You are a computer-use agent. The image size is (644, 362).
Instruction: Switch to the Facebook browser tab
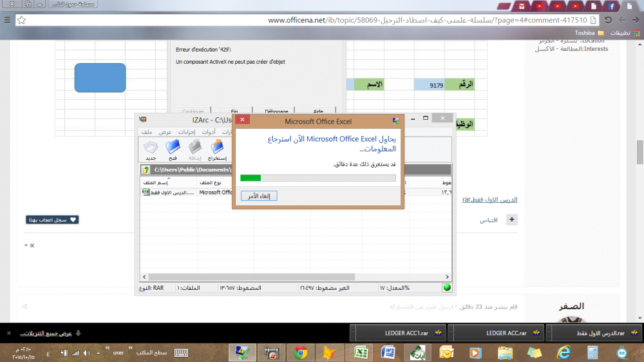612,6
